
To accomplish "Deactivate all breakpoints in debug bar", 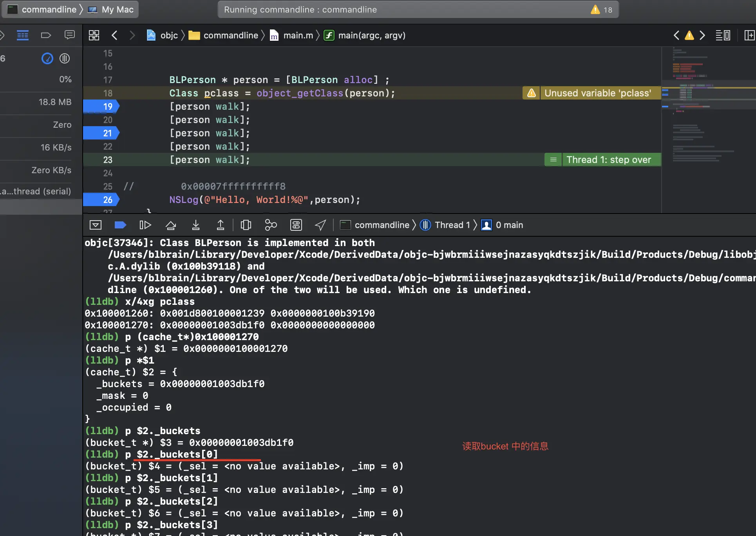I will tap(120, 225).
